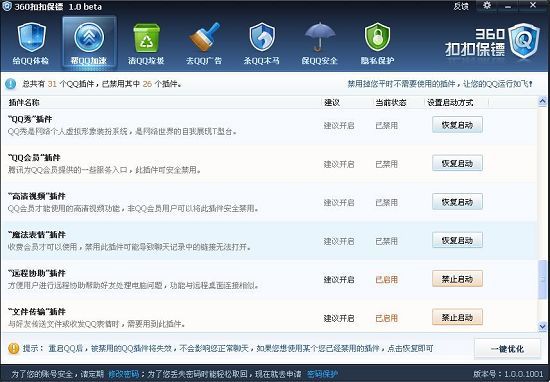
Task: Open the 修改密码 link
Action: tap(123, 374)
